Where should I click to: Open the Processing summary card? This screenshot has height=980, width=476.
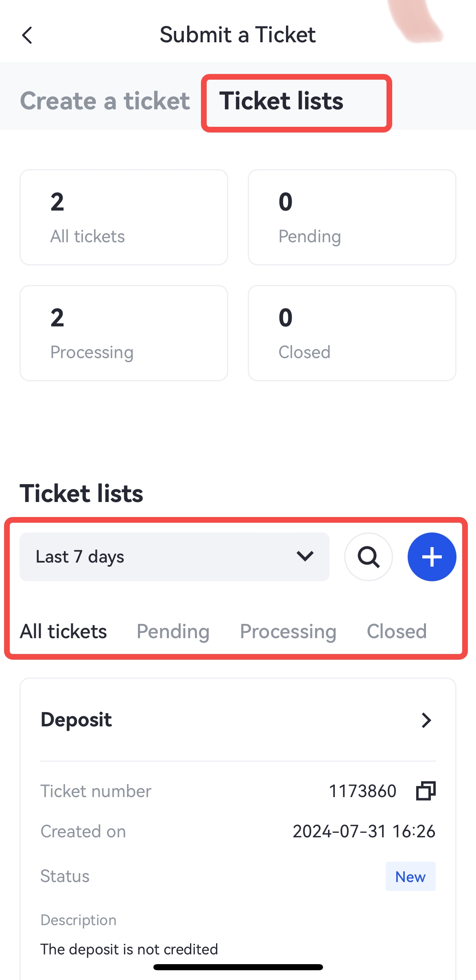click(x=124, y=333)
